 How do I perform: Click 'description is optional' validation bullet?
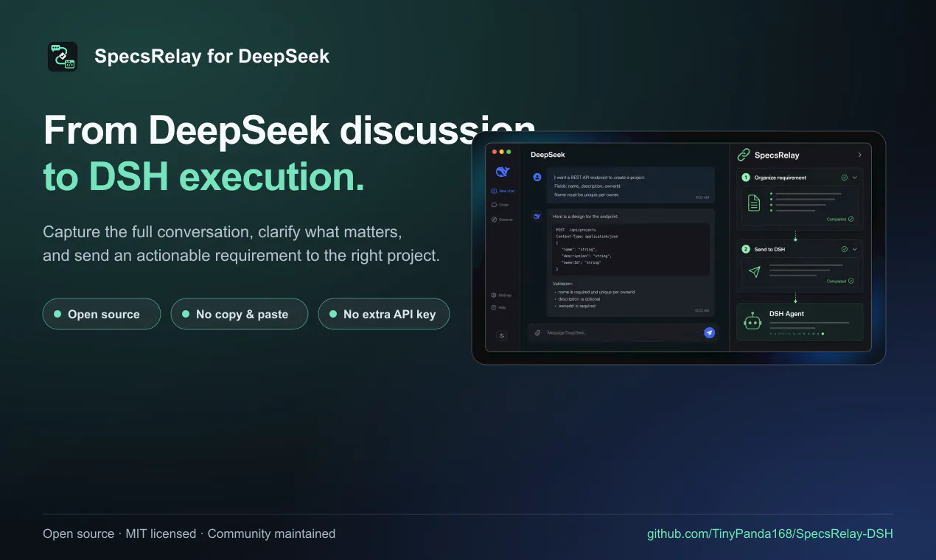576,299
